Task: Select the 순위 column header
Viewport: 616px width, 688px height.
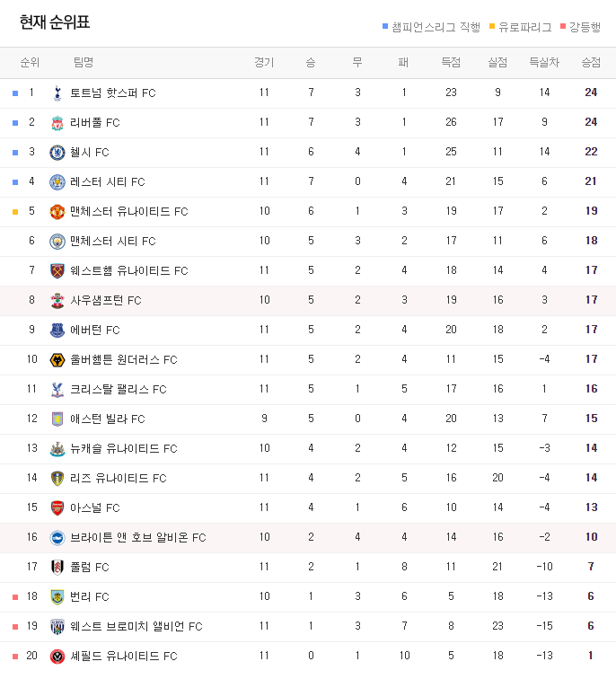Action: coord(30,62)
